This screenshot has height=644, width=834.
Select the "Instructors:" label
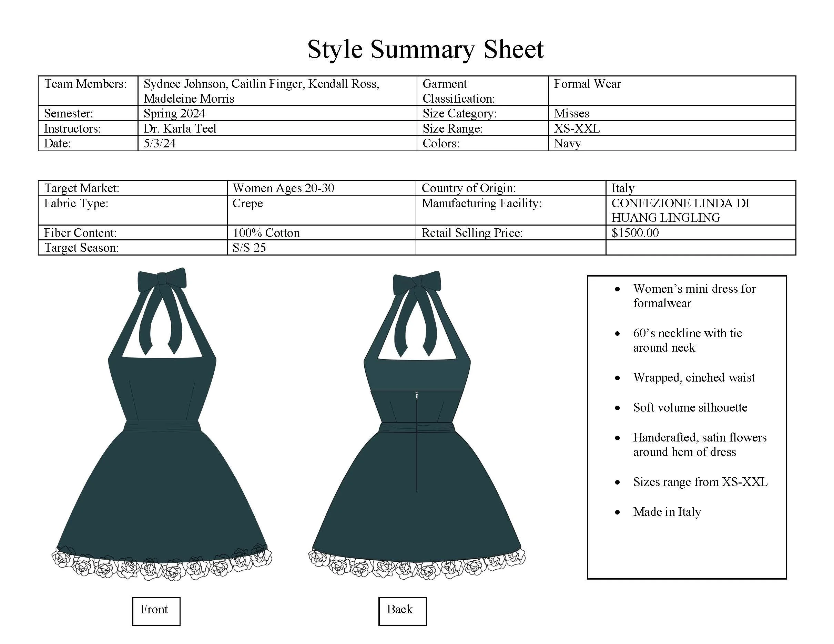pyautogui.click(x=72, y=128)
